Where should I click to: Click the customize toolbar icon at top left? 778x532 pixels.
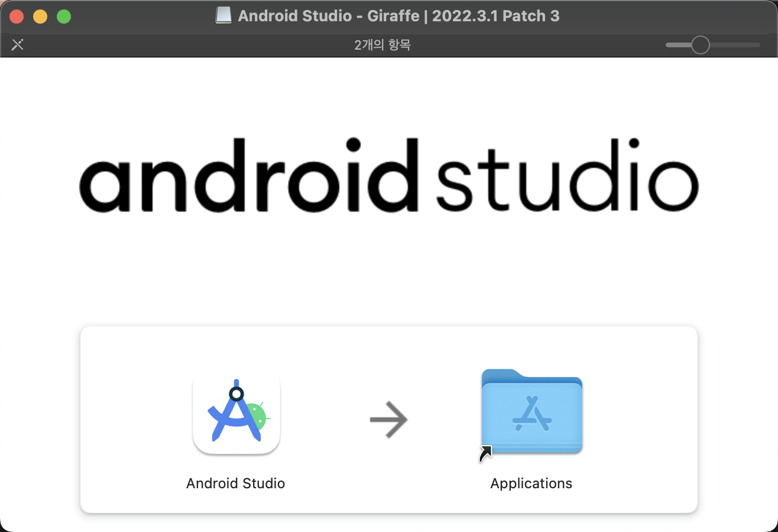18,44
